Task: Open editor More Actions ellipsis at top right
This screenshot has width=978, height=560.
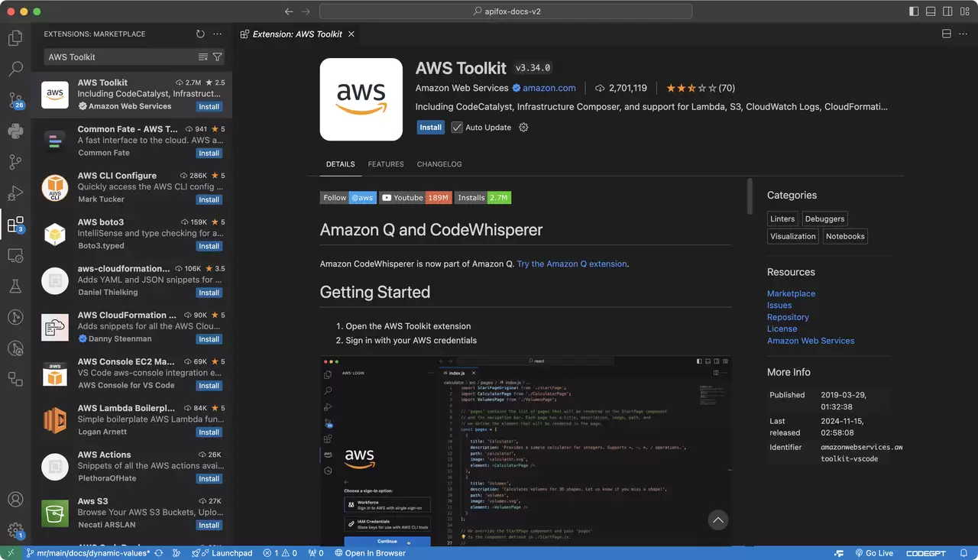Action: pos(963,34)
